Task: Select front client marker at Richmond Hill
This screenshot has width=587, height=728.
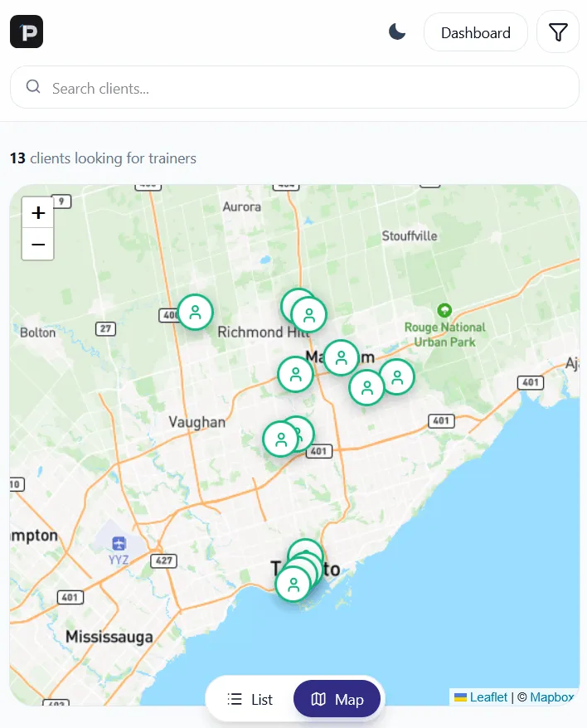Action: point(308,315)
